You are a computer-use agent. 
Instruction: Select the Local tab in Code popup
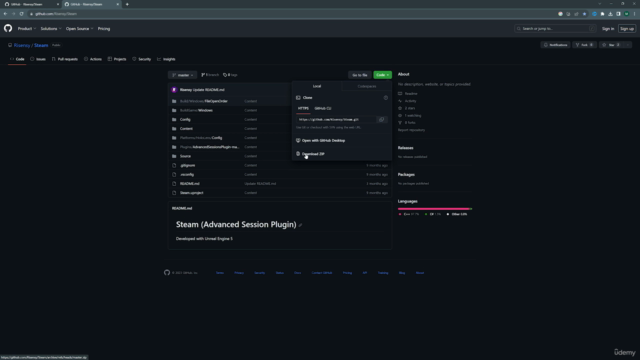tap(317, 86)
